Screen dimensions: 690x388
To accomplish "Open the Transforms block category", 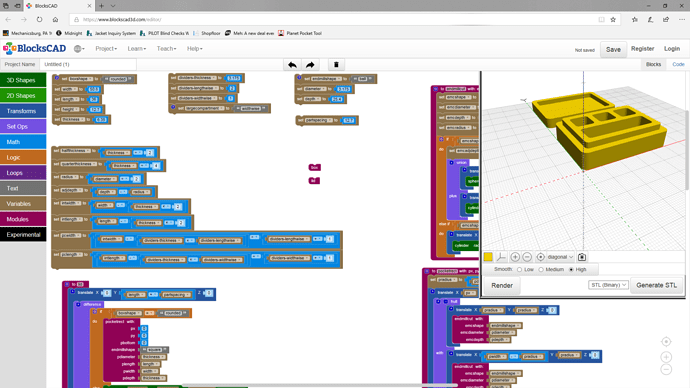I will [x=23, y=111].
